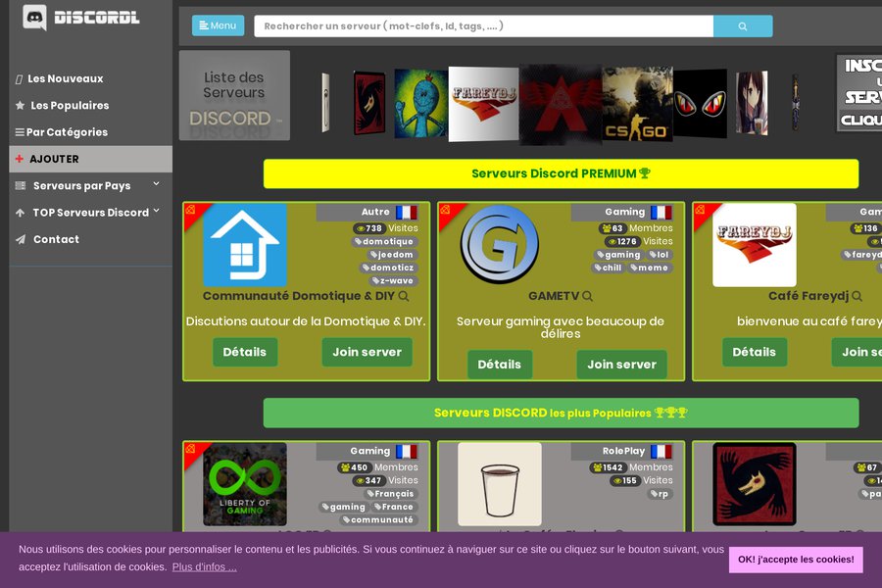
Task: Select the red-eyed cat carousel image
Action: [700, 104]
